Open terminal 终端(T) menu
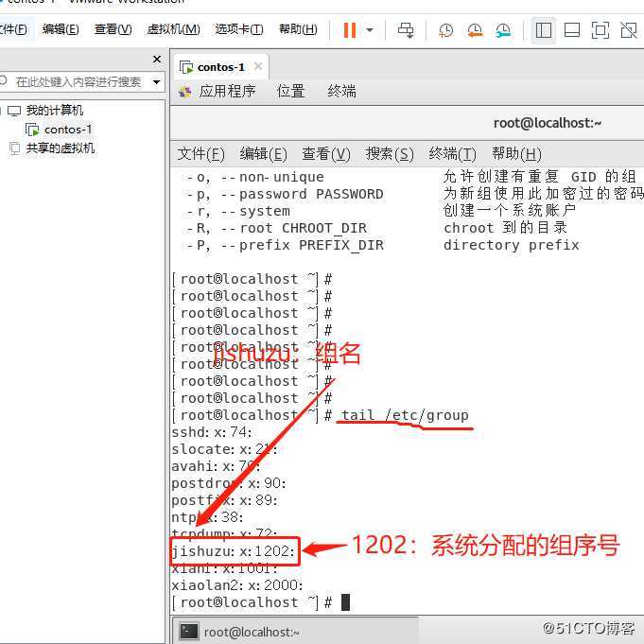644x644 pixels. tap(452, 154)
